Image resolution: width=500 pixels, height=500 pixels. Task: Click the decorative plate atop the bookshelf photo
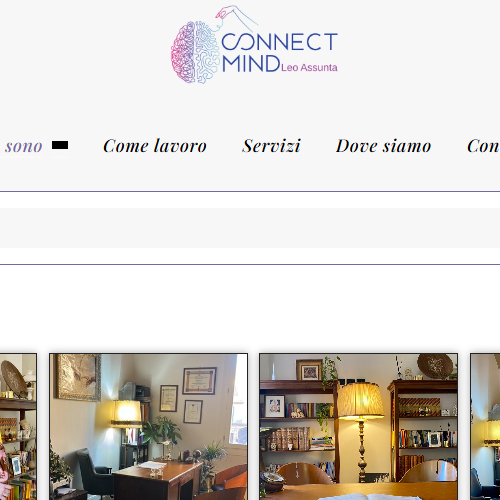435,366
